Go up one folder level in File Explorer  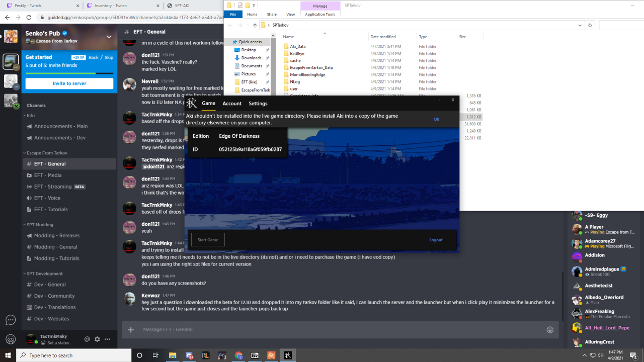click(255, 25)
